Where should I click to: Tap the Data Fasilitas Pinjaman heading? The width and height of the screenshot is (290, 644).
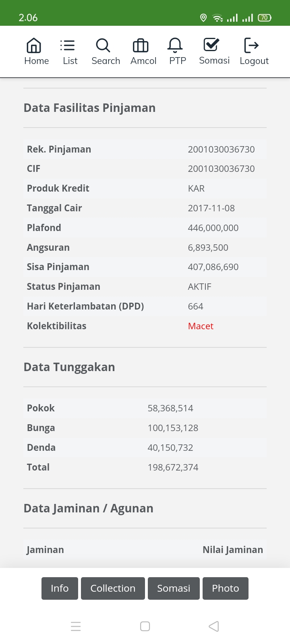(89, 108)
